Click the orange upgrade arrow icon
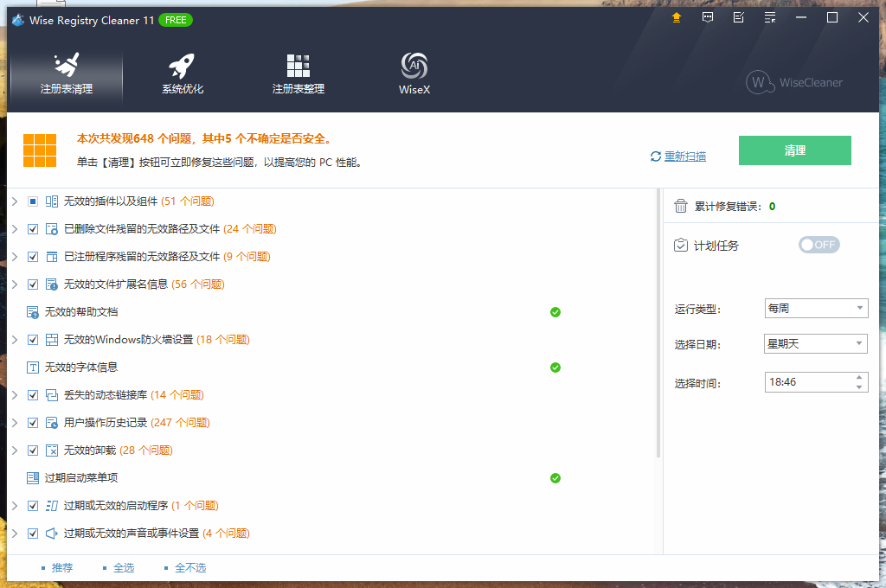The height and width of the screenshot is (588, 886). [677, 17]
